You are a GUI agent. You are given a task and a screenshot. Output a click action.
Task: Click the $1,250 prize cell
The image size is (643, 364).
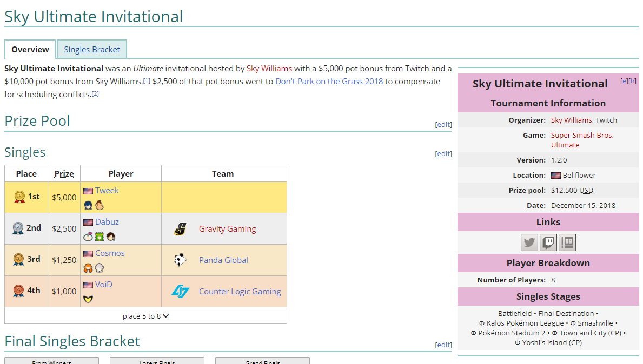point(64,260)
